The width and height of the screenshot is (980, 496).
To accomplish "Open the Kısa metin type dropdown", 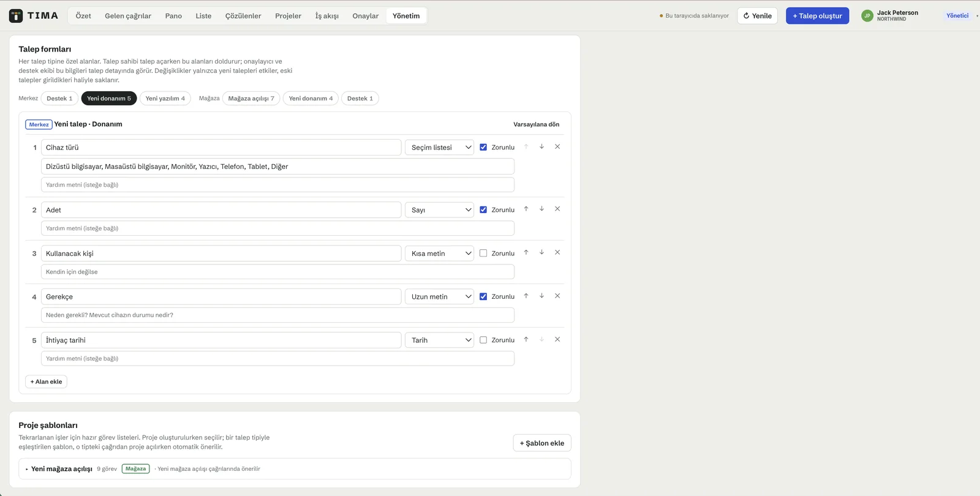I will pyautogui.click(x=439, y=254).
